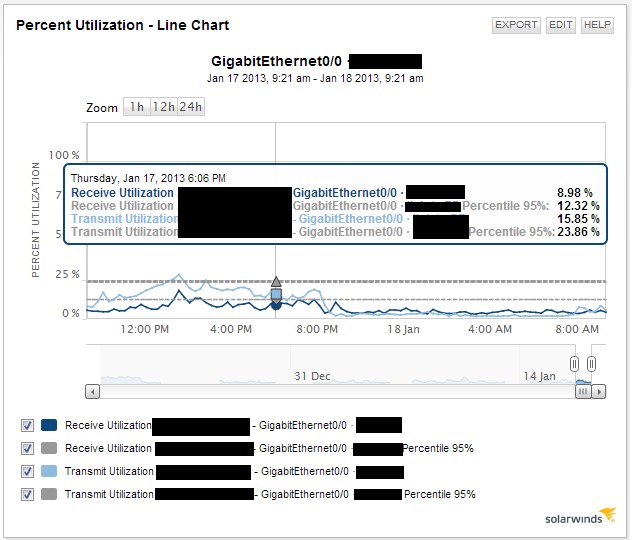Click the 8.98 % tooltip value
The image size is (632, 540).
coord(575,193)
